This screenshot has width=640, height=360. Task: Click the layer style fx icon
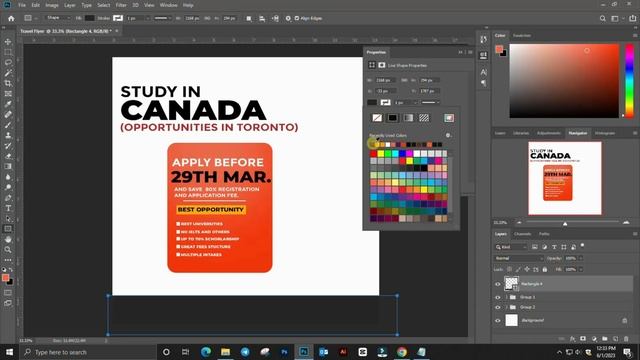pyautogui.click(x=572, y=339)
